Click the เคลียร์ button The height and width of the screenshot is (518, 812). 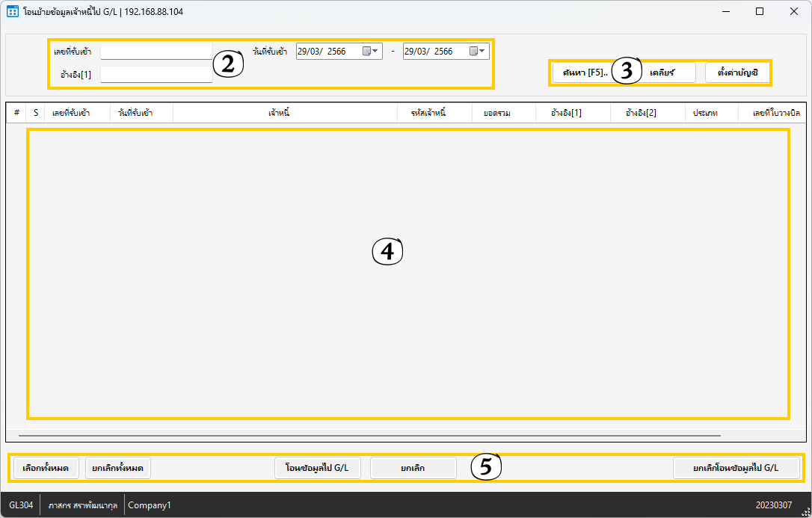[662, 73]
